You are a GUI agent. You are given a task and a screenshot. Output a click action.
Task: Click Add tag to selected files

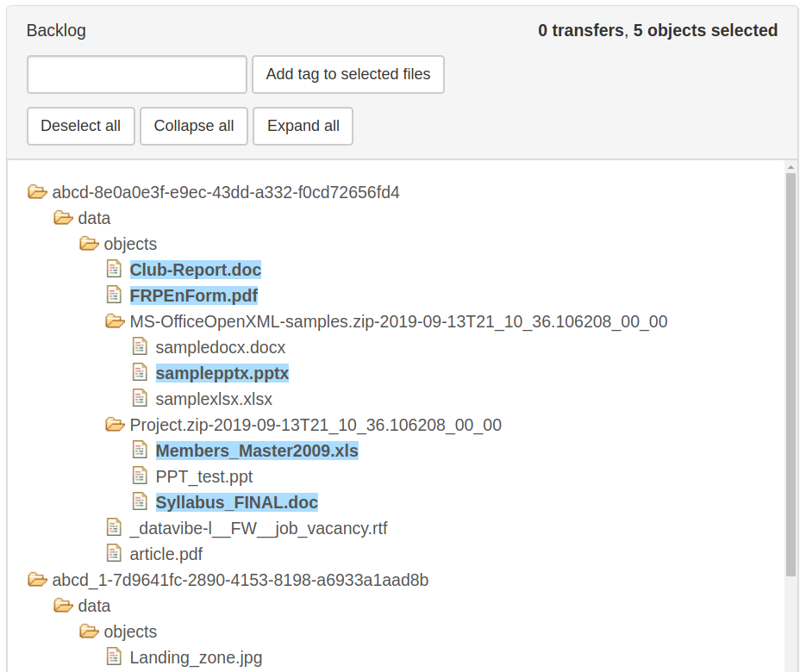347,75
